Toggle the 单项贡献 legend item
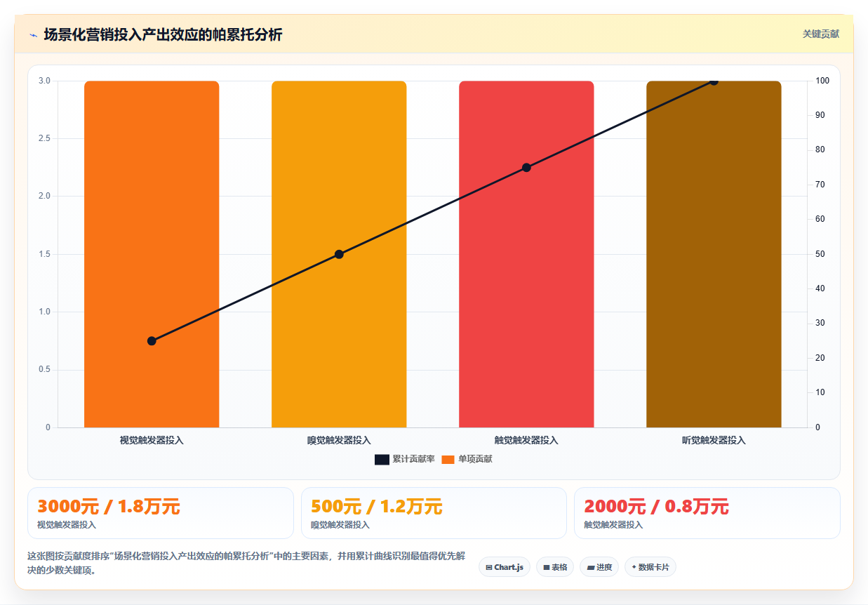The height and width of the screenshot is (605, 868). tap(467, 459)
